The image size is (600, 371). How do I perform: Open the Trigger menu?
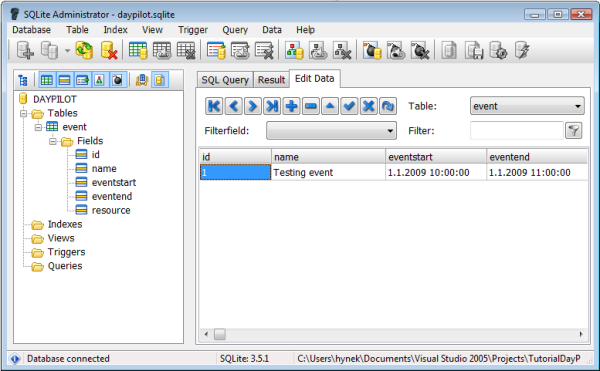click(x=193, y=30)
